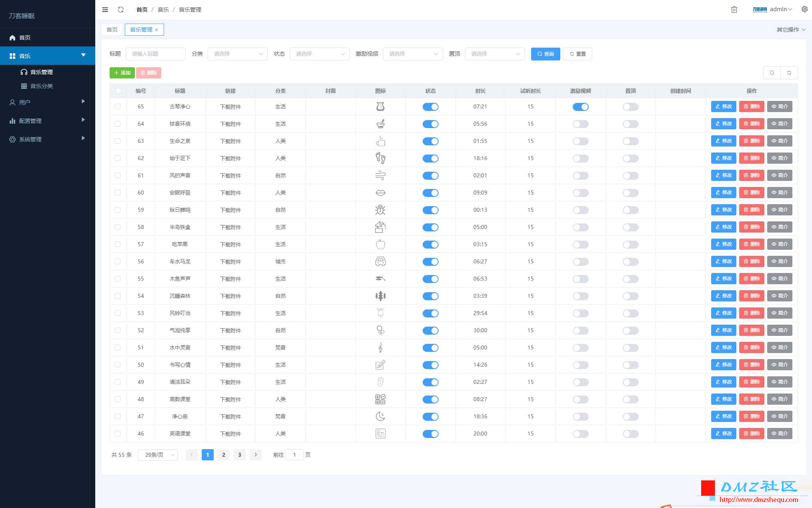Viewport: 812px width, 508px height.
Task: Click the green 添加 button
Action: (122, 73)
